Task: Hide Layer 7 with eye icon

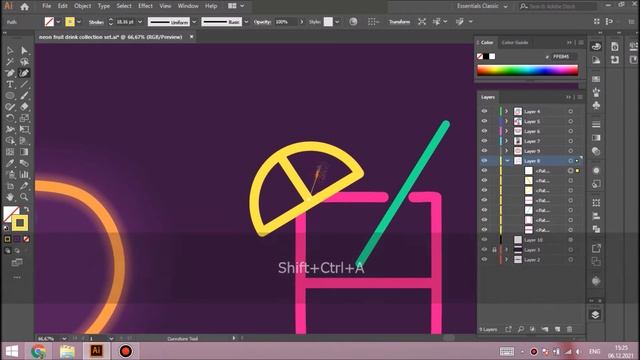Action: [x=484, y=141]
